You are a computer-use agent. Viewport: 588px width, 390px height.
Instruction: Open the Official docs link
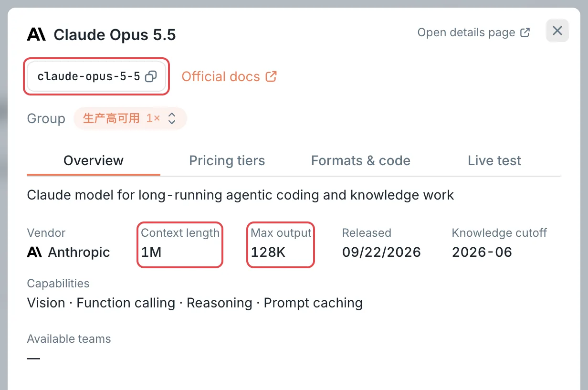229,76
